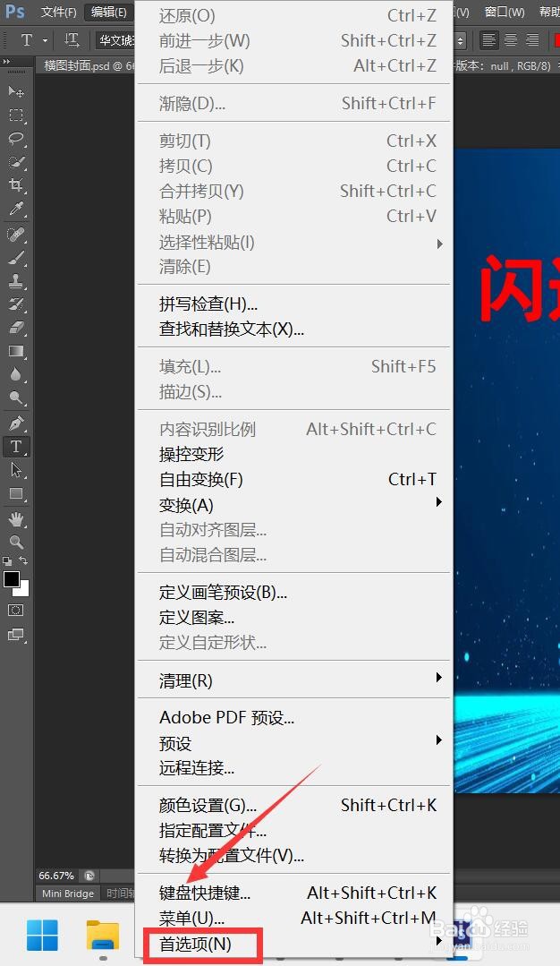The image size is (560, 966).
Task: Open the 窗口(W) menu
Action: coord(505,13)
